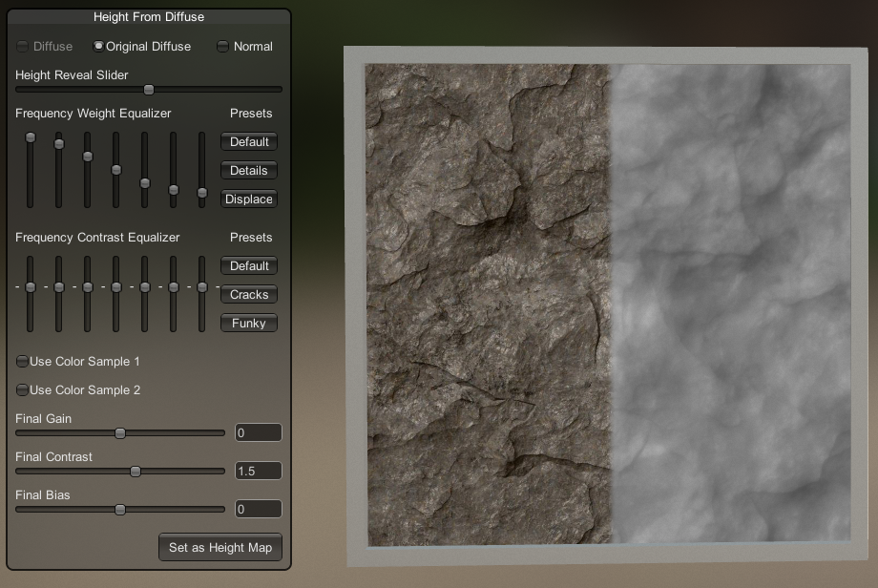878x588 pixels.
Task: Apply the Details weight preset
Action: pos(249,171)
